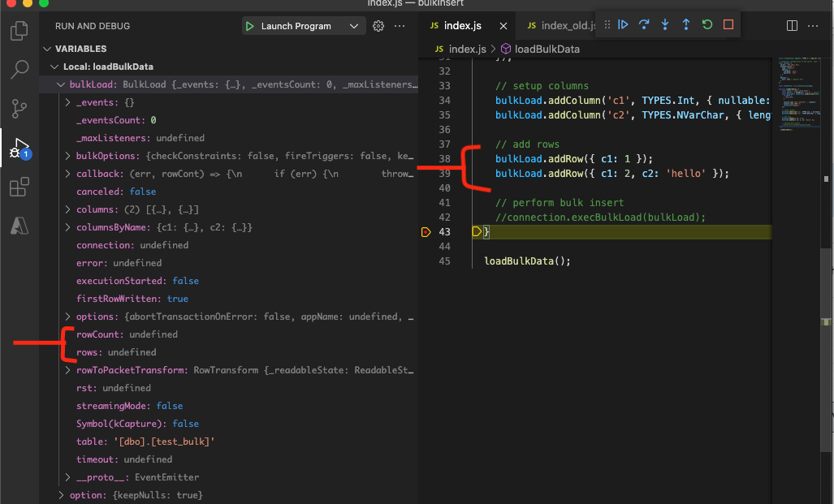Open the Search view
Screen dimensions: 834x504
(x=19, y=70)
